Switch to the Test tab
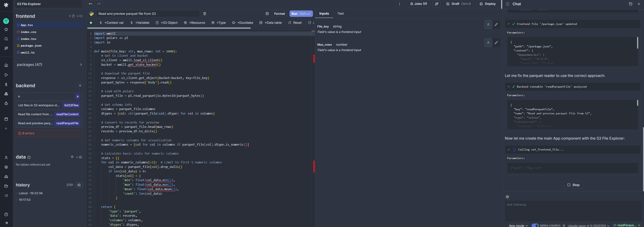This screenshot has width=644, height=227. pos(340,13)
